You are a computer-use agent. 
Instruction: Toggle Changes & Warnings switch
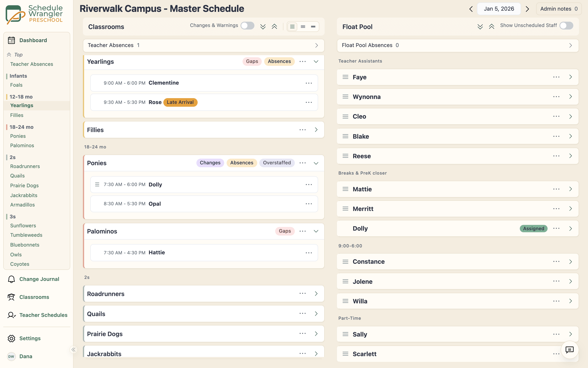[247, 26]
